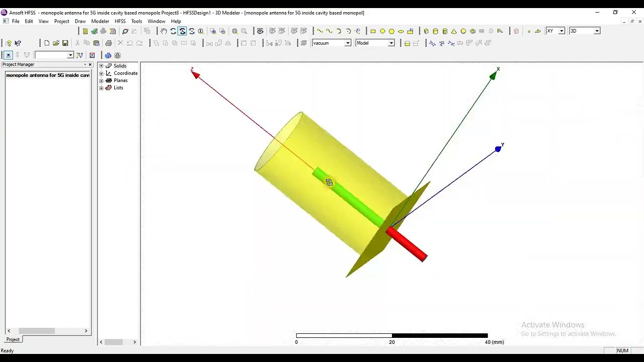
Task: Select the Draw Cone tool
Action: point(454,31)
